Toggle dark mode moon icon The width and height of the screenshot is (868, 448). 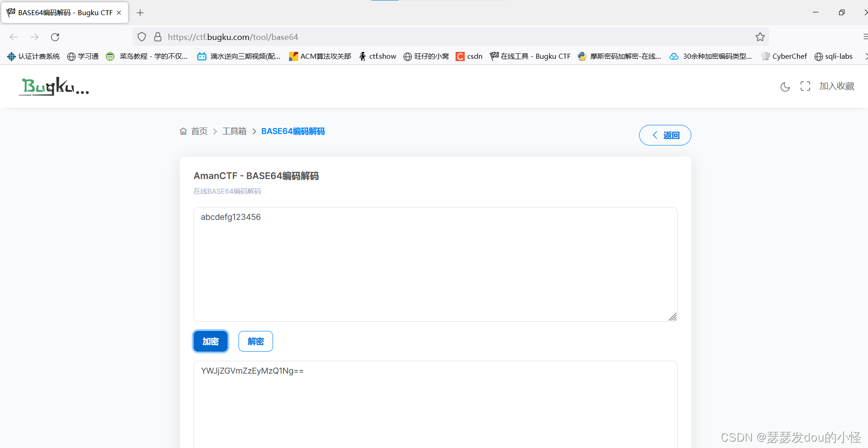pyautogui.click(x=785, y=86)
